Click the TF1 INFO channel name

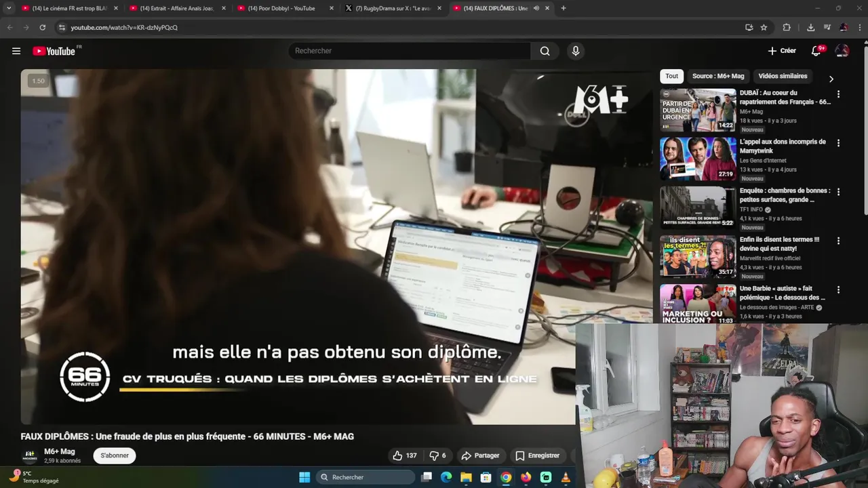coord(751,209)
